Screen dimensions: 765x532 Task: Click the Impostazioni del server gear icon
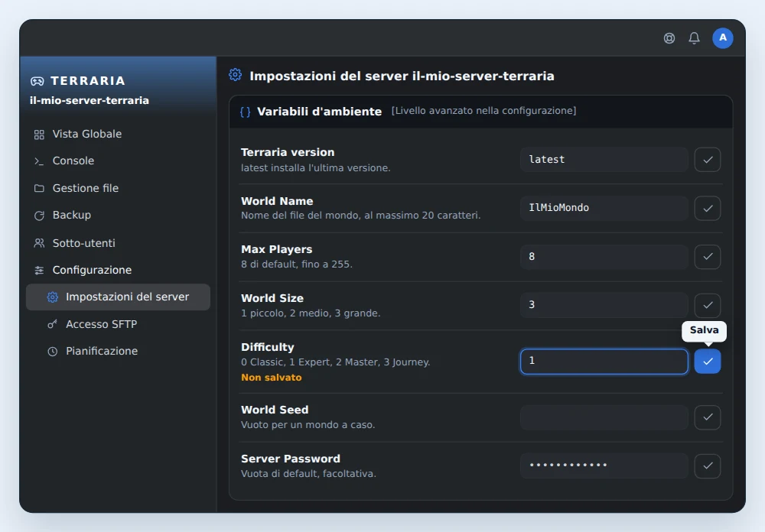tap(52, 297)
